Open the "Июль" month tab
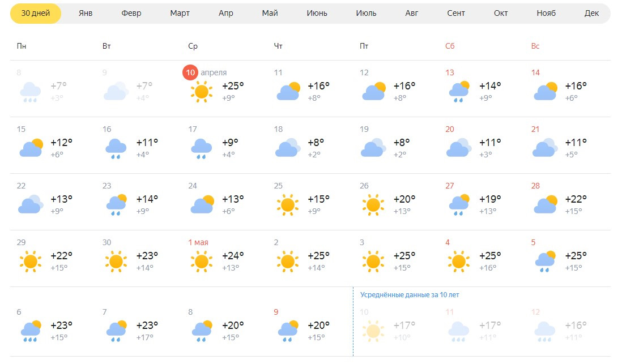This screenshot has height=364, width=622. point(366,14)
